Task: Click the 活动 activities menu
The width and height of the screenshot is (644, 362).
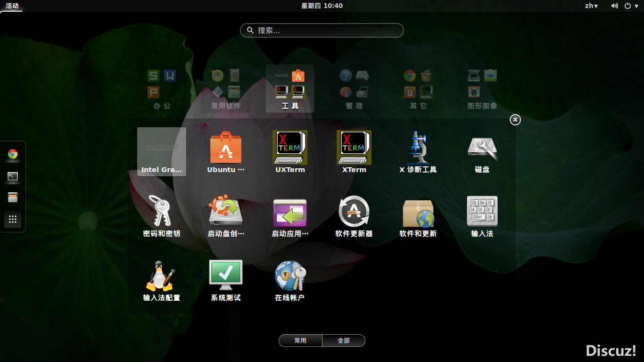Action: pos(12,6)
